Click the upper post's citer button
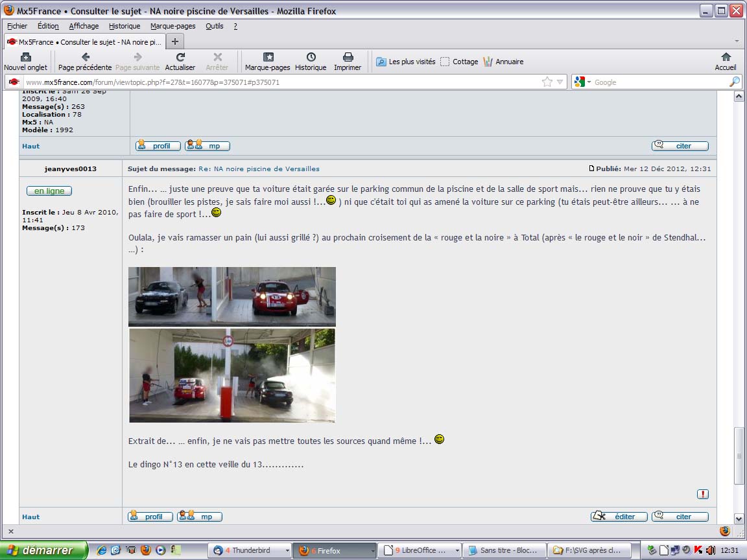Image resolution: width=747 pixels, height=560 pixels. [680, 146]
